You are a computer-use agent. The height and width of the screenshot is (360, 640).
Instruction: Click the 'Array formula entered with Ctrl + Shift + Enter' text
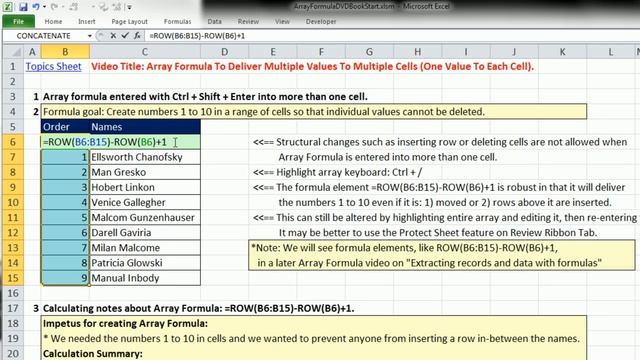click(205, 97)
